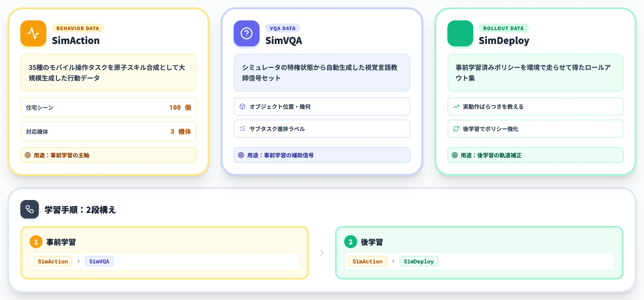Click the plus sign between SimAction and SimDeploy
Screen dimensions: 644x300
[x=393, y=261]
